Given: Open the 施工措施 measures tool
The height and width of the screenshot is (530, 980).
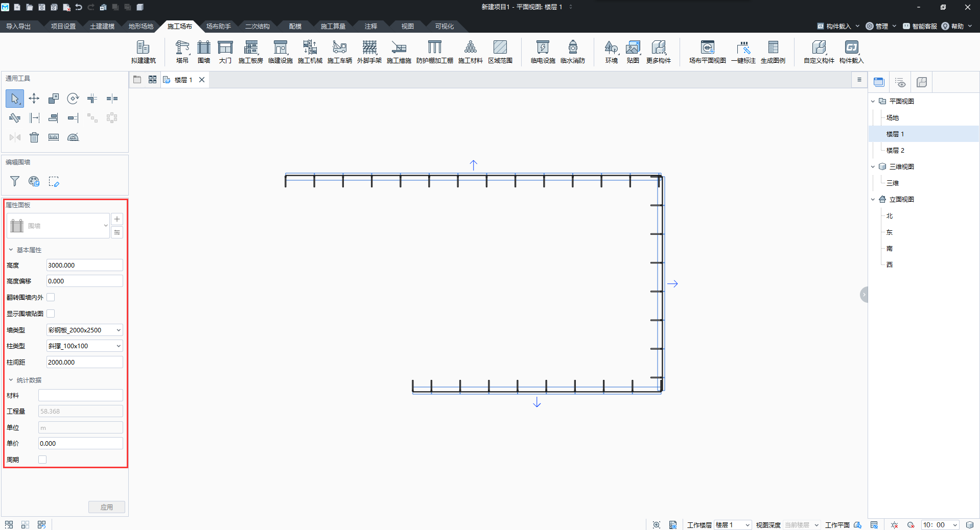Looking at the screenshot, I should coord(399,52).
